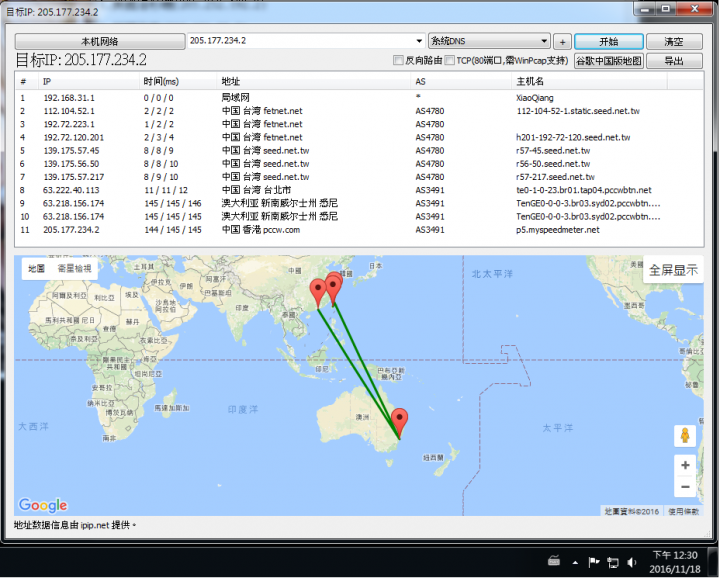Viewport: 720px width, 578px height.
Task: Expand the 系统DNS dropdown
Action: 544,41
